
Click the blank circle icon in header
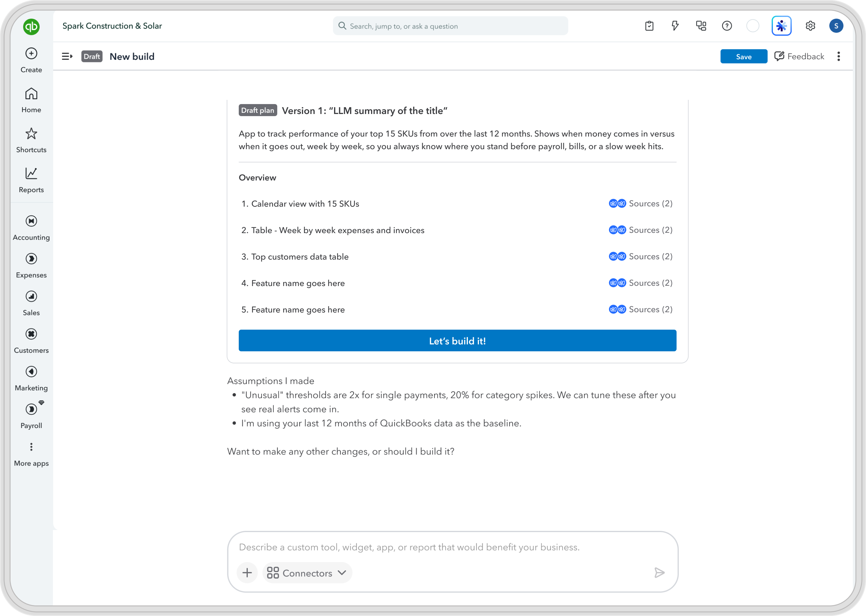[x=753, y=26]
